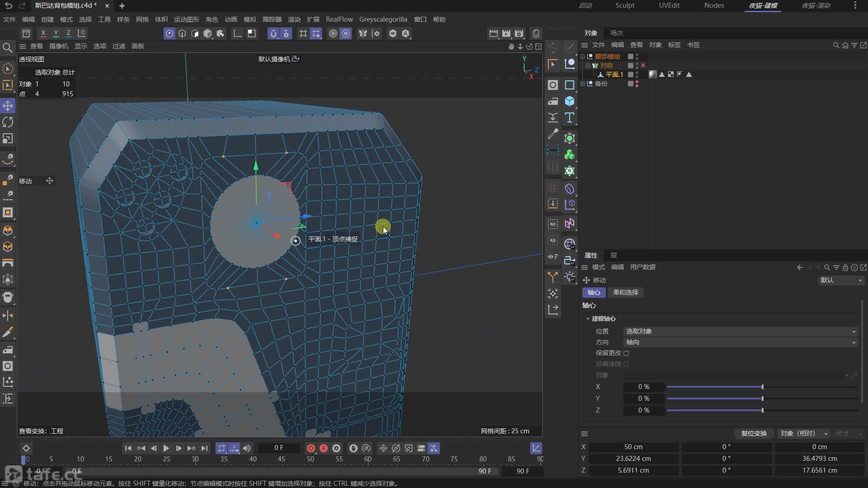Adjust the Z axis percentage slider

762,411
